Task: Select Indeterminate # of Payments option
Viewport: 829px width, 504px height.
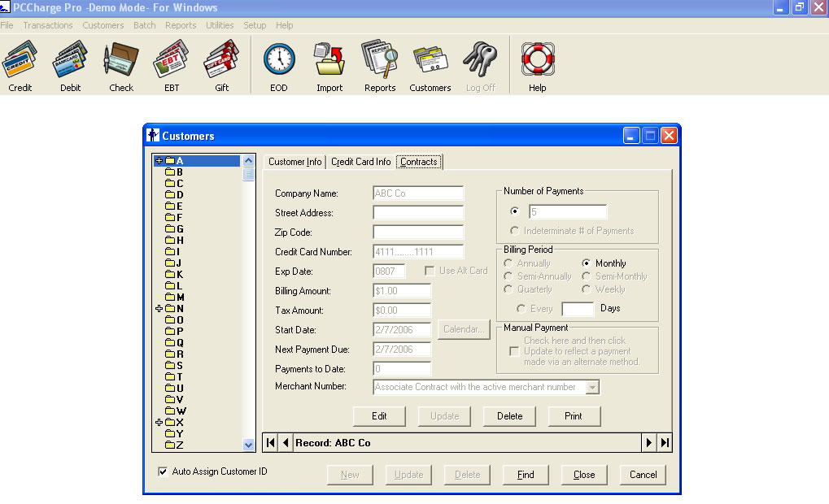Action: (514, 231)
